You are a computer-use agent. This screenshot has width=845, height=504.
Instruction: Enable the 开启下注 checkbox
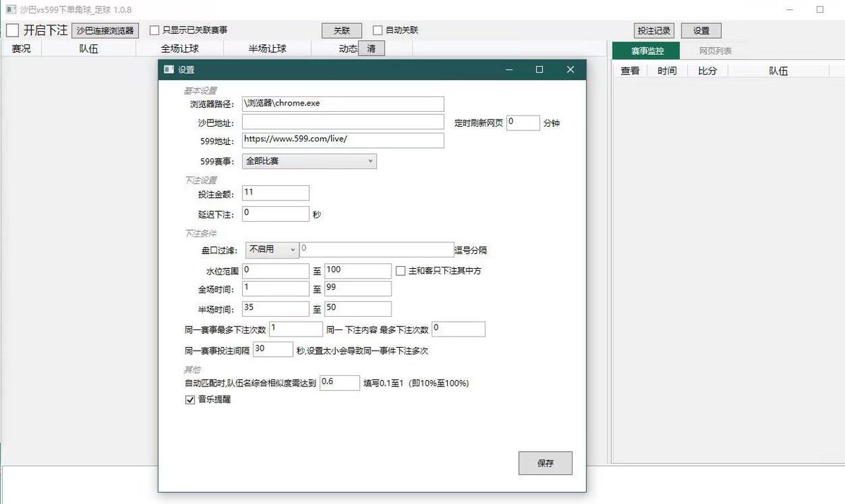[x=12, y=30]
